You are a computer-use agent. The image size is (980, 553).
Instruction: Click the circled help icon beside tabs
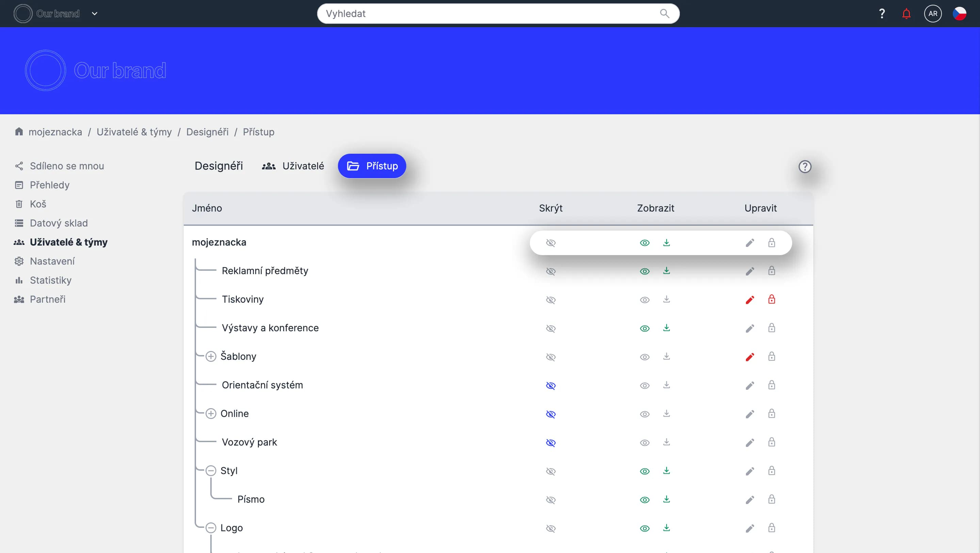coord(805,167)
